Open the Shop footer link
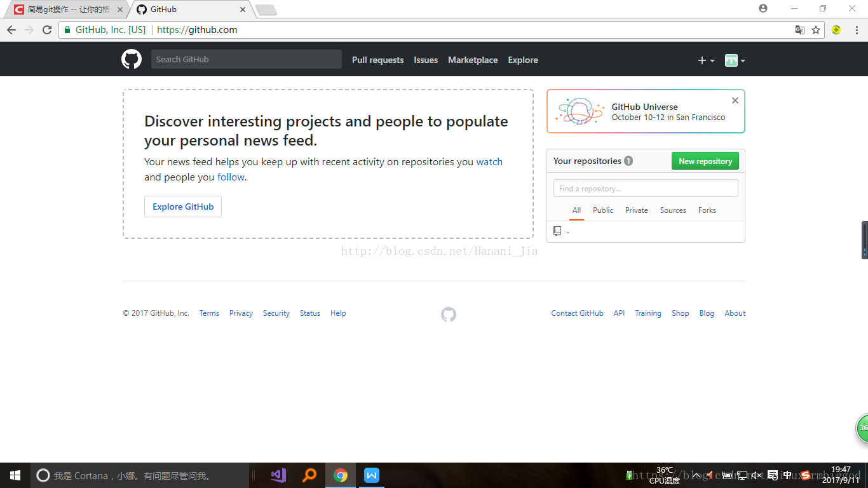Image resolution: width=868 pixels, height=488 pixels. [681, 313]
